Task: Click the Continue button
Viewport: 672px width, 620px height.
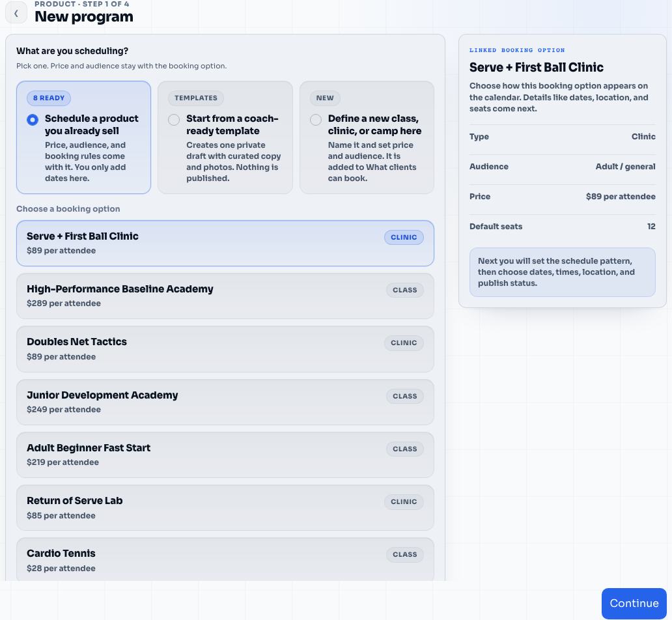Action: 634,603
